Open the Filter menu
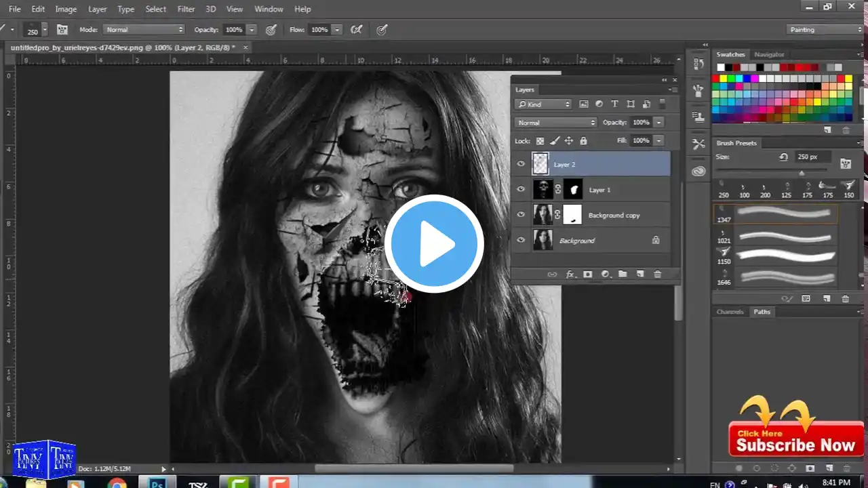This screenshot has width=868, height=488. pyautogui.click(x=186, y=9)
